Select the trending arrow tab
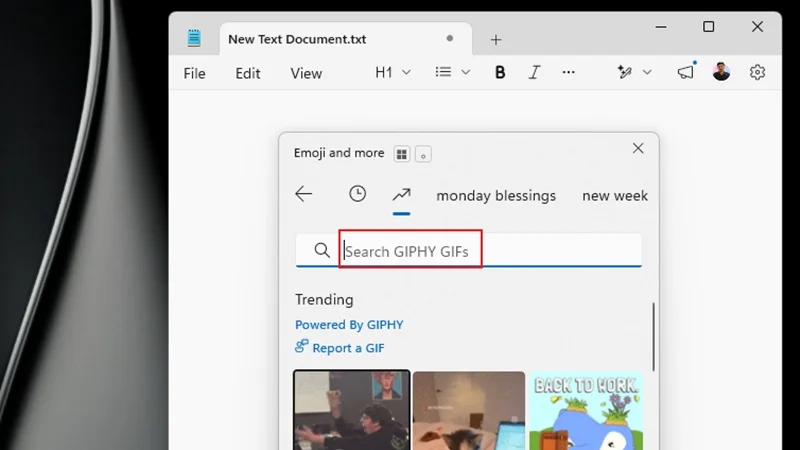Screen dimensions: 800x450 tap(402, 194)
